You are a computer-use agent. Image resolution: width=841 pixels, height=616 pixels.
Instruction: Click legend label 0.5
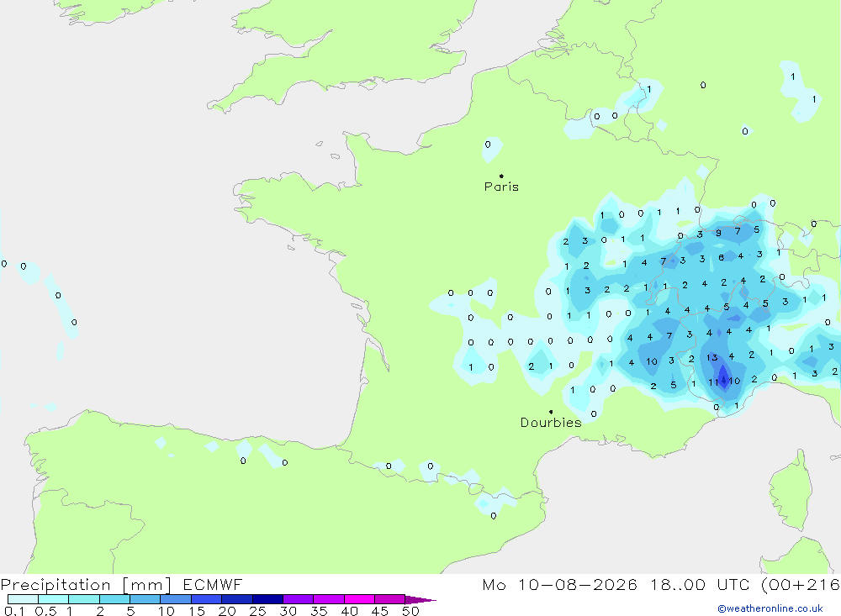(x=45, y=611)
